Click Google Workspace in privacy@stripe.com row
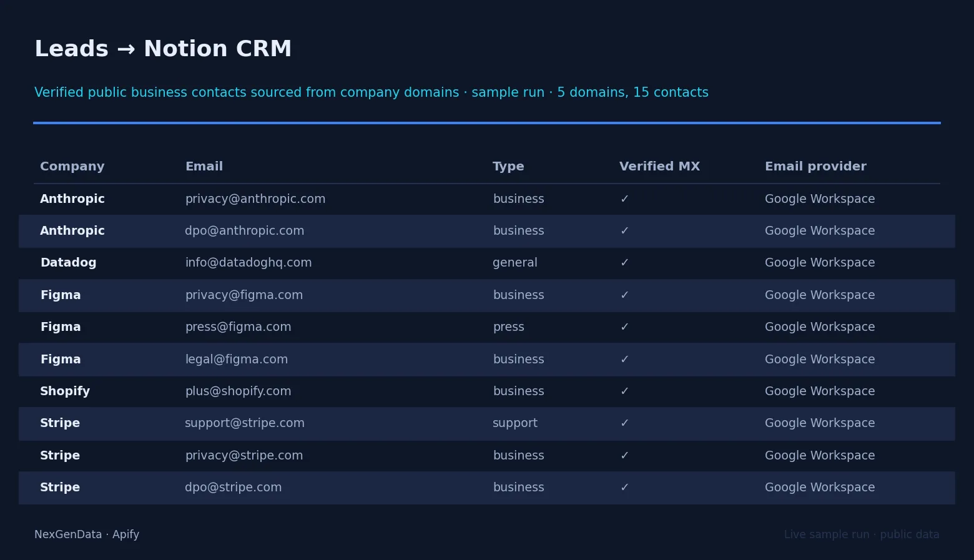Screen dimensions: 974x560 [820, 456]
